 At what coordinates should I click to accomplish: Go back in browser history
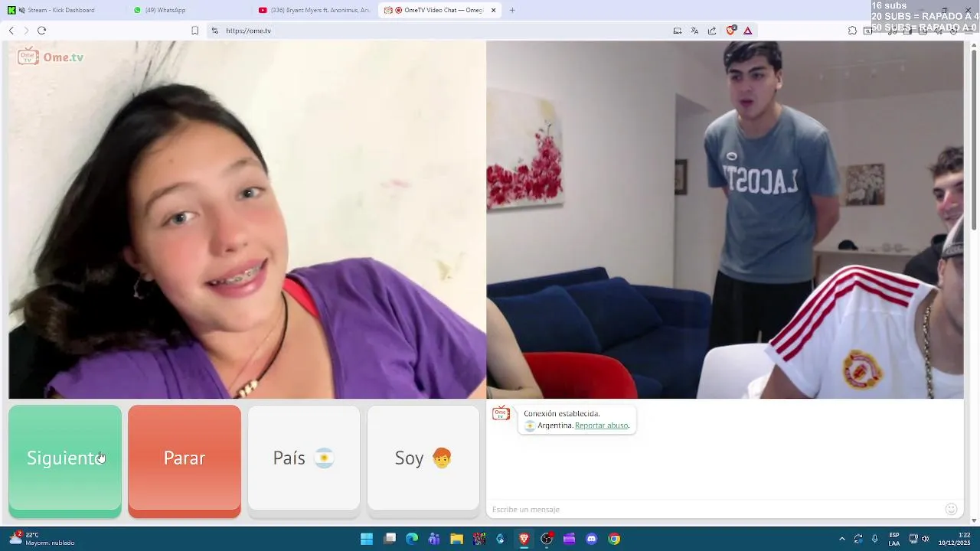[11, 31]
